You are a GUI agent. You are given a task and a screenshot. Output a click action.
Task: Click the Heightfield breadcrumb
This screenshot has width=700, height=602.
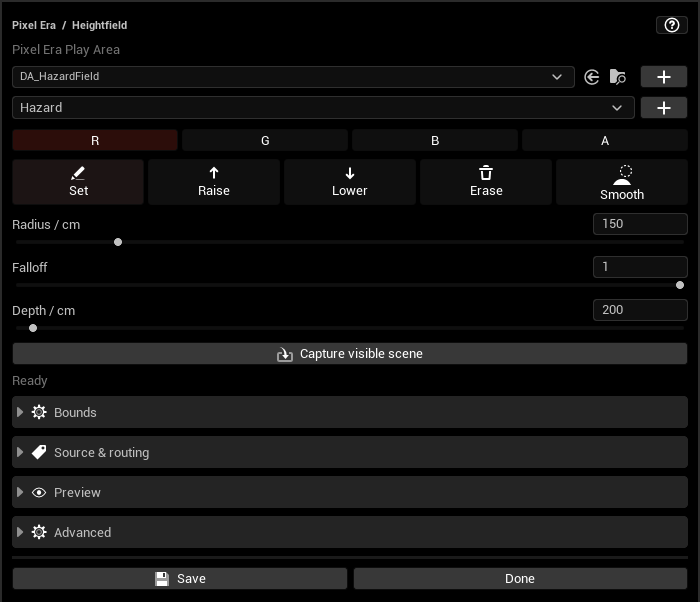click(100, 25)
